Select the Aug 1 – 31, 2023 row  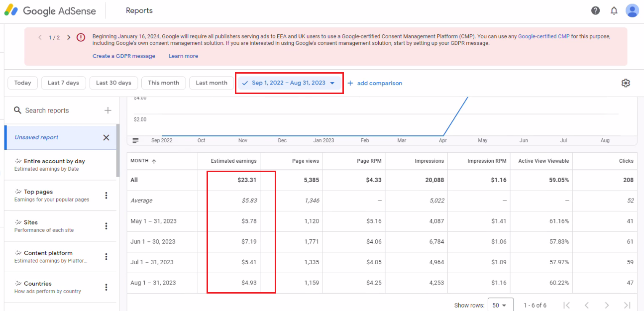coord(382,283)
